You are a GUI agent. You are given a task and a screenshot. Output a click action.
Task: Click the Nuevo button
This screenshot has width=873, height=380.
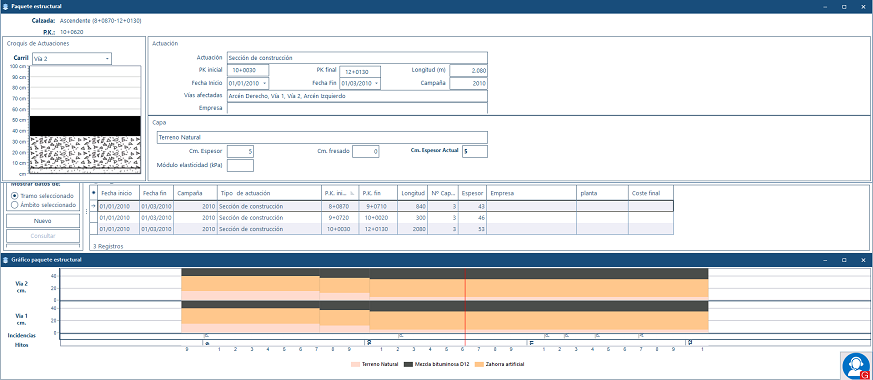(43, 221)
